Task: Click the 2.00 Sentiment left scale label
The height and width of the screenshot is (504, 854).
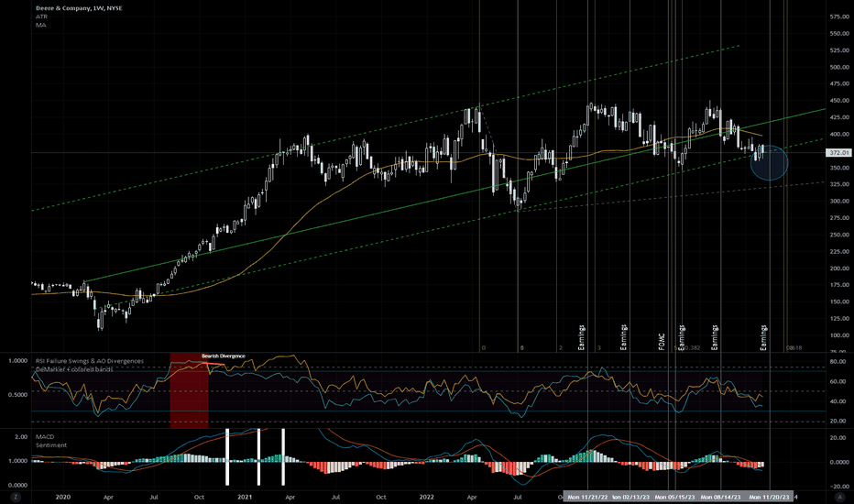Action: point(21,436)
